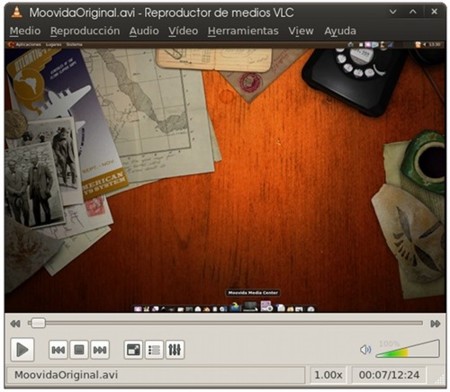Mute audio via speaker icon

pyautogui.click(x=366, y=350)
